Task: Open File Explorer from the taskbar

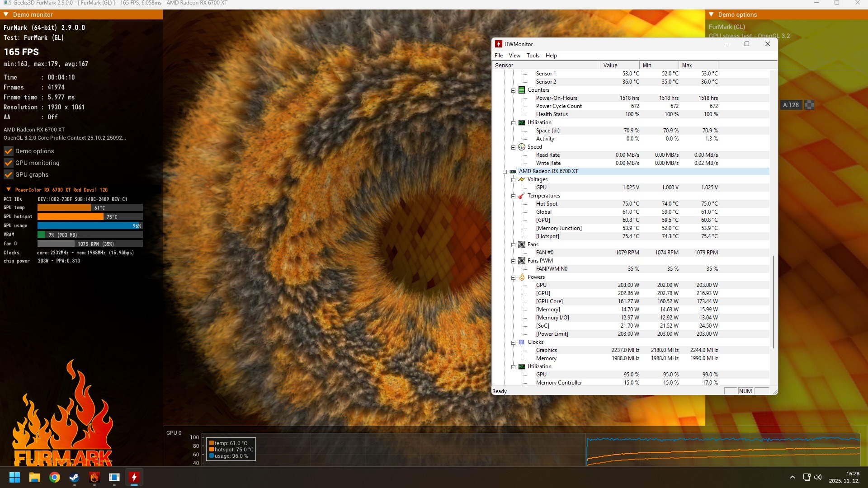Action: coord(35,477)
